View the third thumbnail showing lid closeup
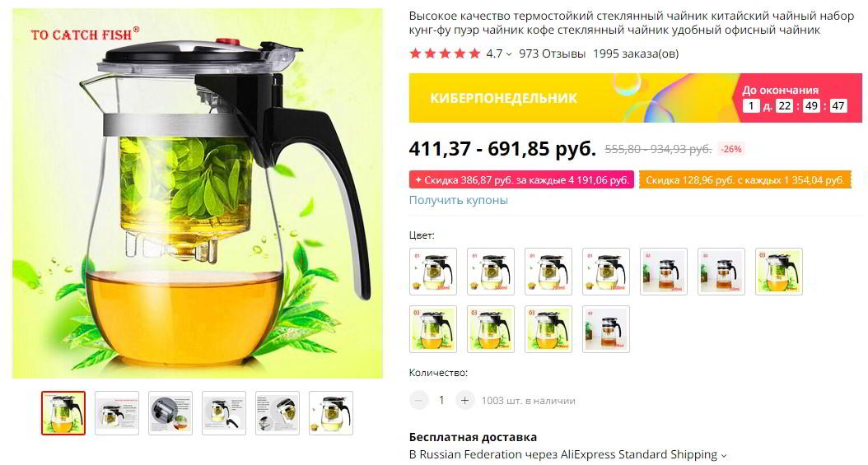868x465 pixels. click(x=170, y=413)
